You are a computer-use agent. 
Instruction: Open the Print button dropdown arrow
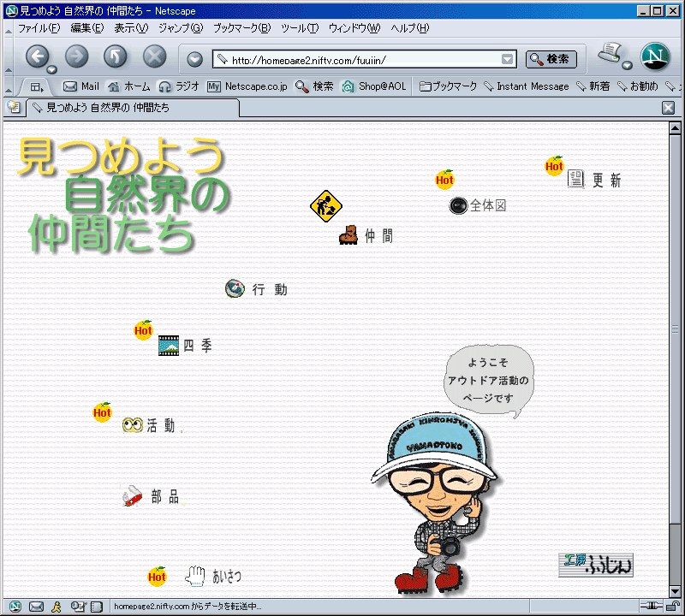click(x=627, y=66)
